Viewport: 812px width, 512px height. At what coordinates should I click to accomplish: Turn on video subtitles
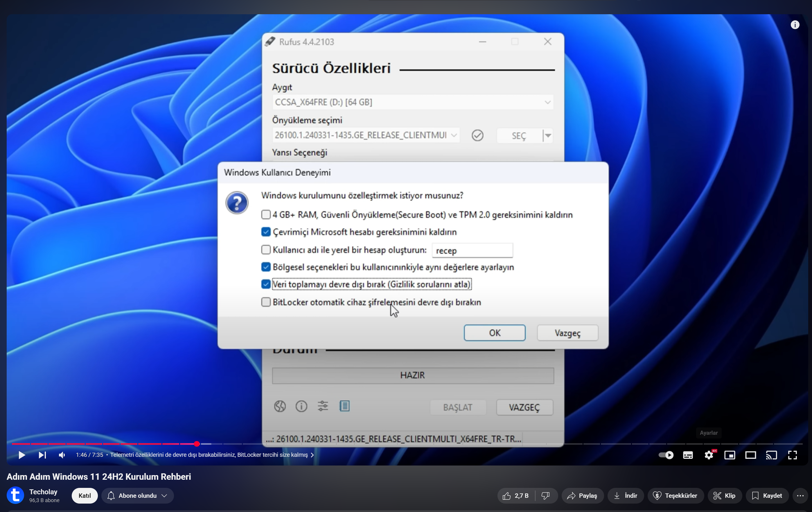click(688, 455)
